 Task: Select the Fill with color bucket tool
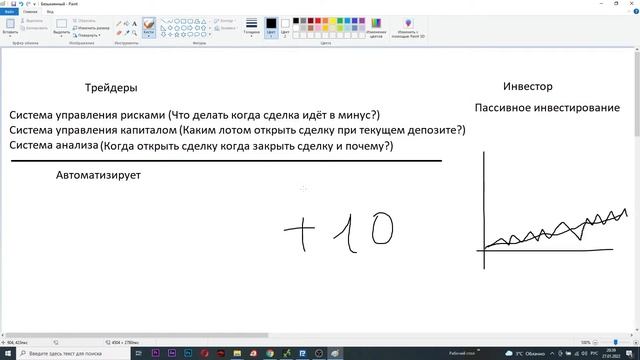click(x=127, y=24)
